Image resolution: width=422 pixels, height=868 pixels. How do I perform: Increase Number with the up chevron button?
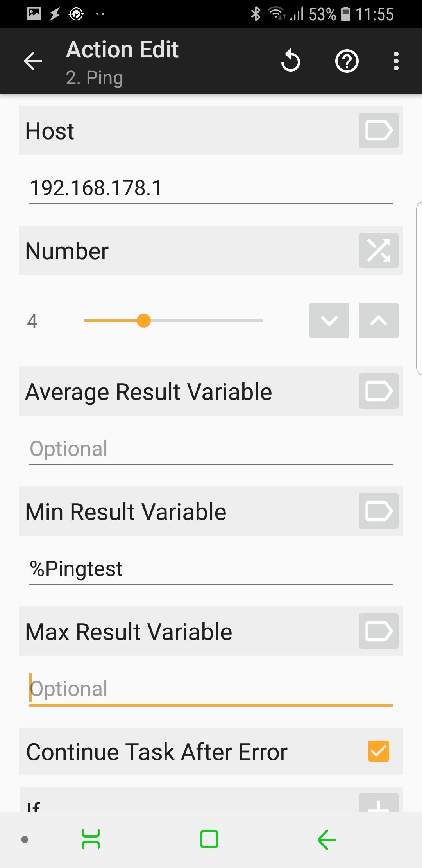(378, 321)
